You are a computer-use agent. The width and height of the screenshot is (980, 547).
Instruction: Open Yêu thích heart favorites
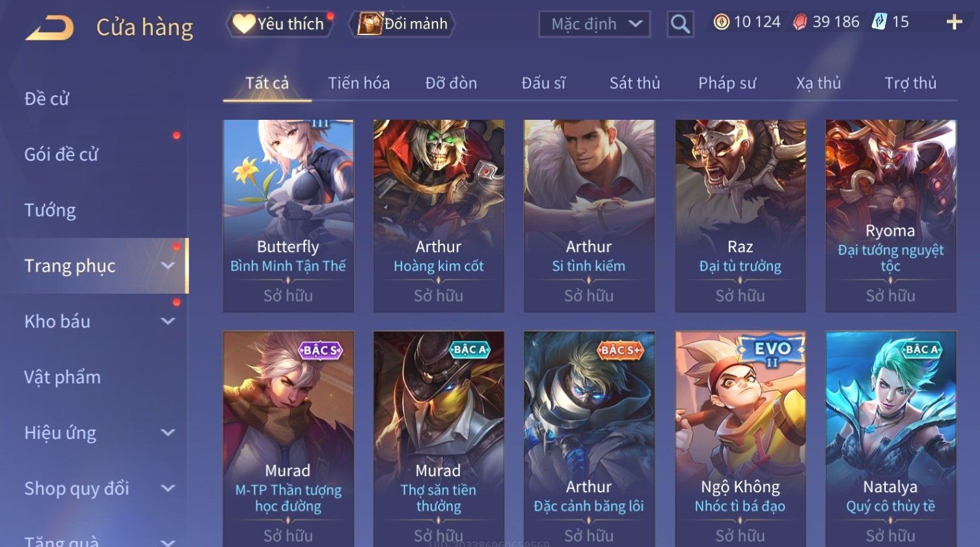(x=280, y=24)
